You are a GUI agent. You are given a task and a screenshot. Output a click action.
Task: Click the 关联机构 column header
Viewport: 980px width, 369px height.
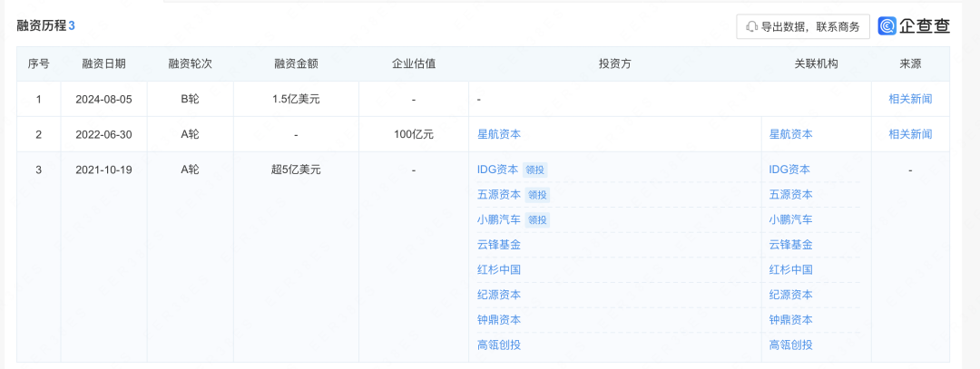click(817, 63)
